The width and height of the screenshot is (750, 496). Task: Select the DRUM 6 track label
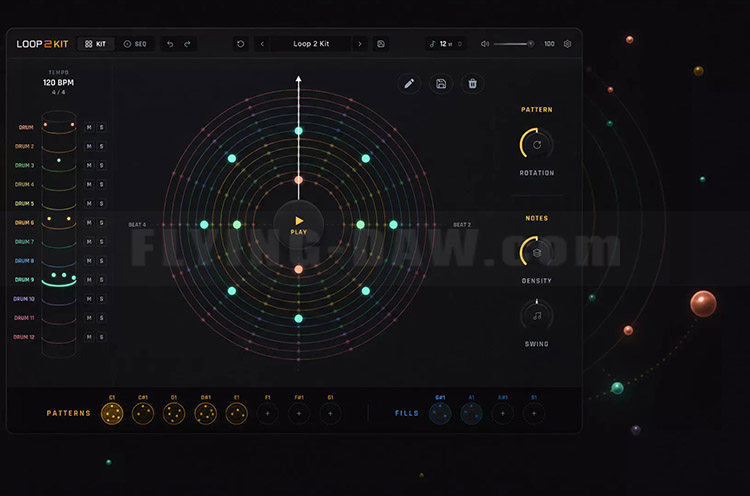tap(24, 223)
